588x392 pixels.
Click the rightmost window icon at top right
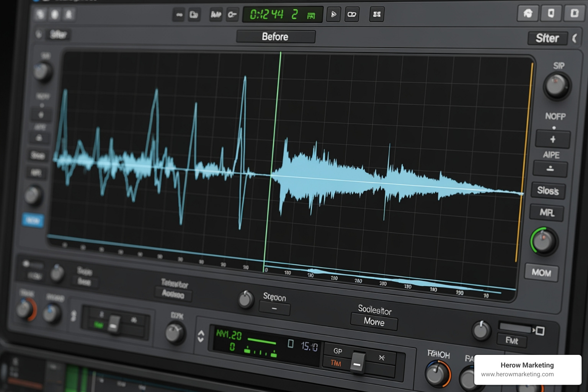[574, 13]
